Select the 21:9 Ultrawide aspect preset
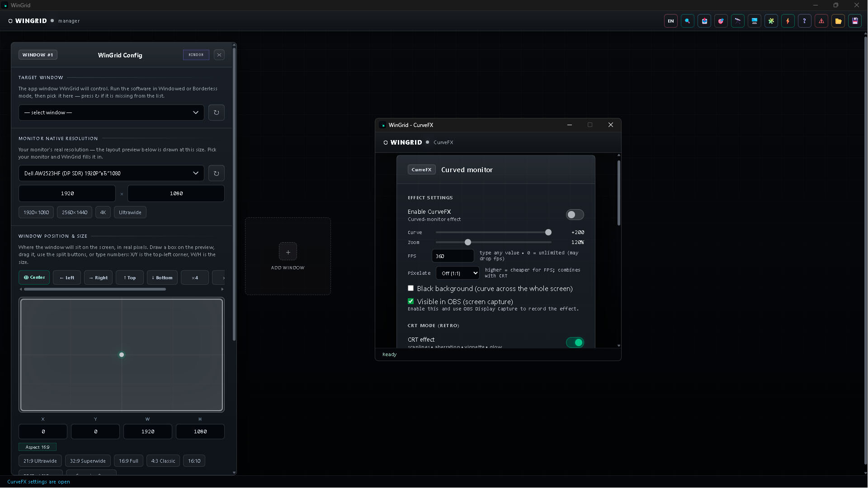 [x=40, y=461]
